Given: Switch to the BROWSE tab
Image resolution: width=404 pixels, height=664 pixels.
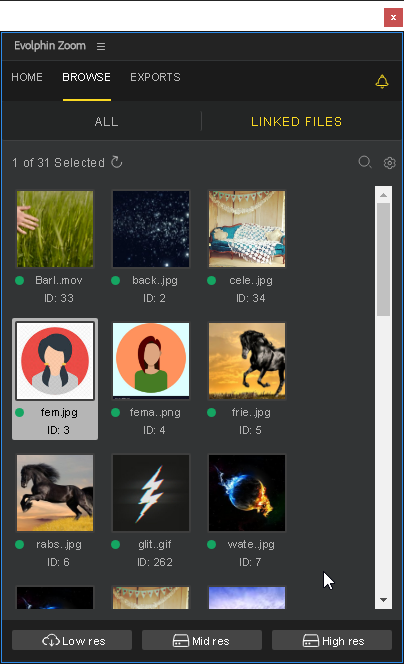Looking at the screenshot, I should [86, 77].
